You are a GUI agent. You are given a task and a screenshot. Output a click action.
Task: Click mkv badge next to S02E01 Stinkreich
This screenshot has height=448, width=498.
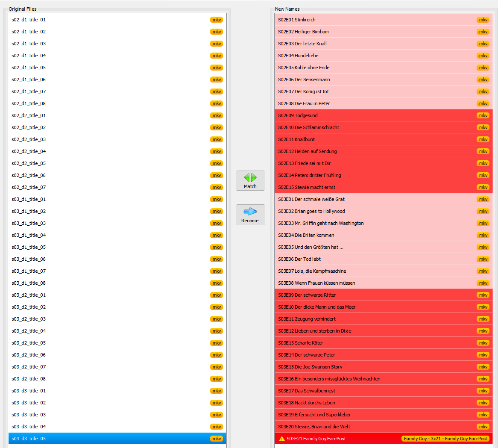click(x=483, y=20)
